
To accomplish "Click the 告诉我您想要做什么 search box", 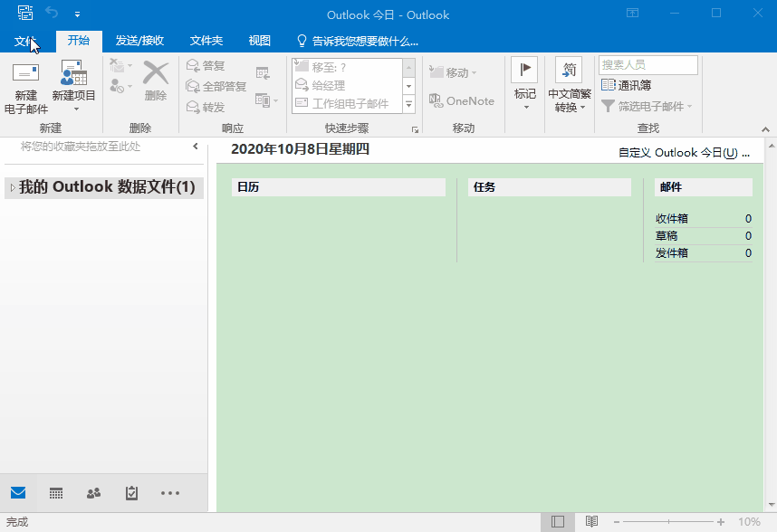I will (x=358, y=41).
